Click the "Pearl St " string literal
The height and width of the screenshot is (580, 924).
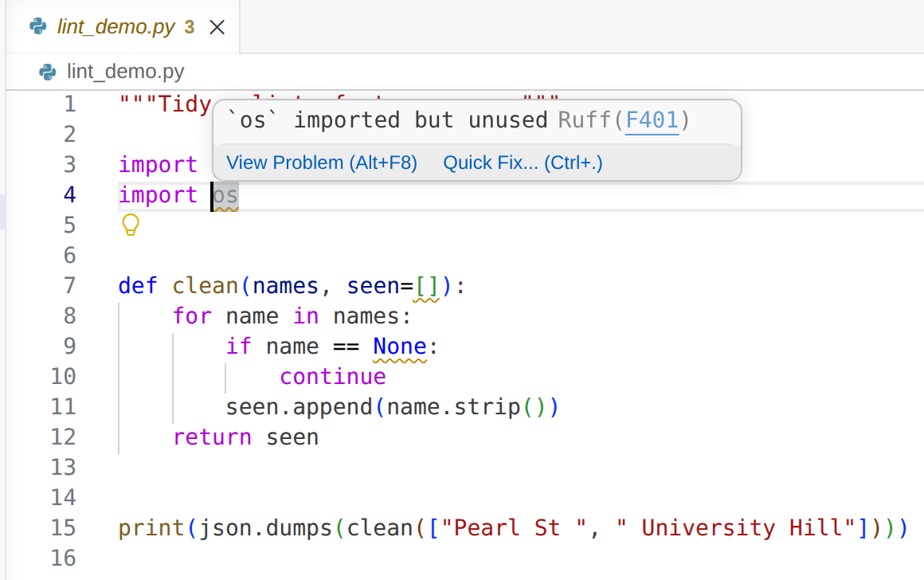[x=514, y=527]
